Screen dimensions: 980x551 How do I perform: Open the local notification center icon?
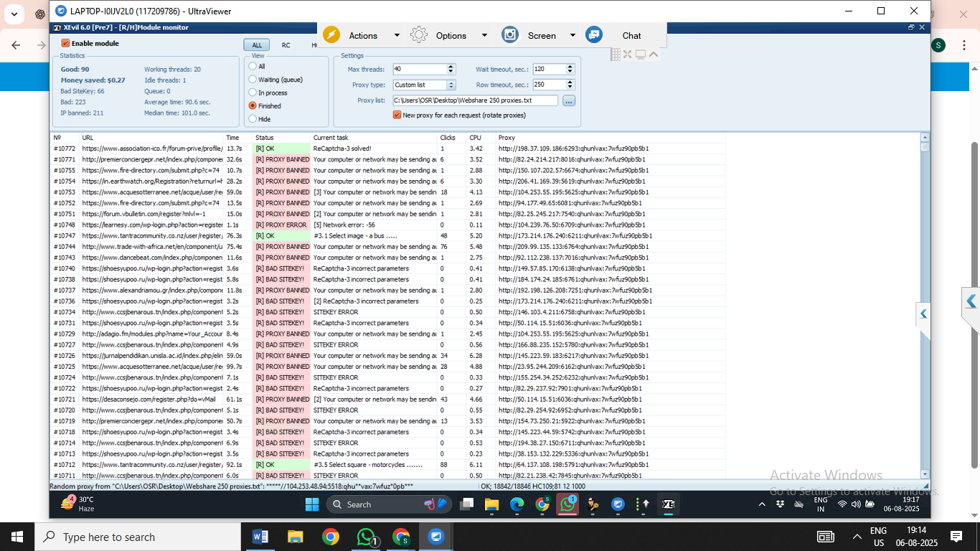click(x=956, y=537)
